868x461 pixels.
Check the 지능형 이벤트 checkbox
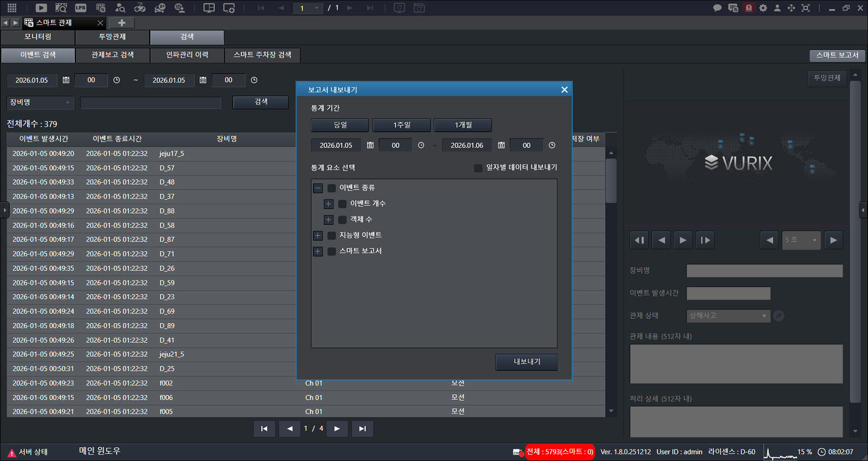pos(332,236)
